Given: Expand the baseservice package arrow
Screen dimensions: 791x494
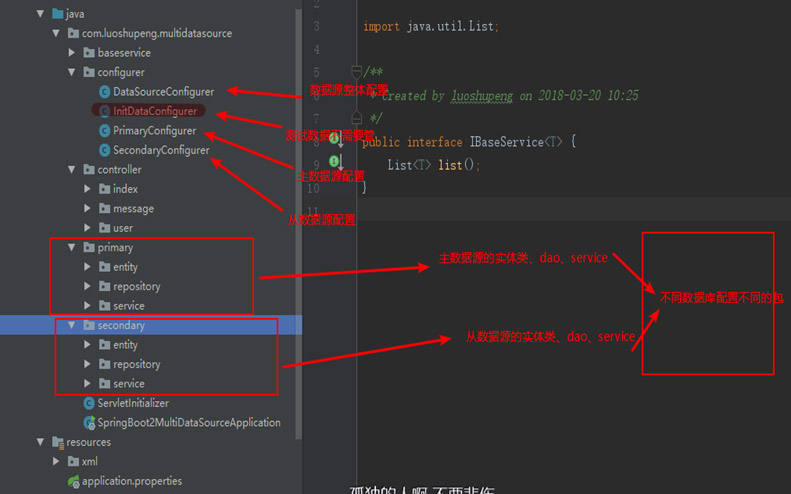Looking at the screenshot, I should point(72,52).
